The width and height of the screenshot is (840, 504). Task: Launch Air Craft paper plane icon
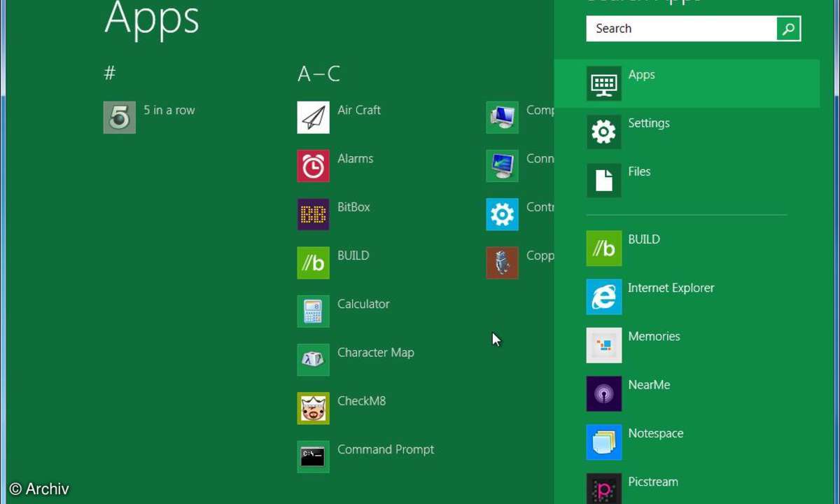[x=313, y=118]
